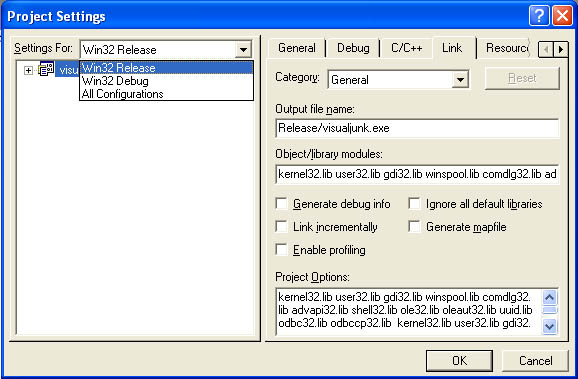Enable the Generate mapfile option
This screenshot has width=578, height=379.
(x=414, y=226)
